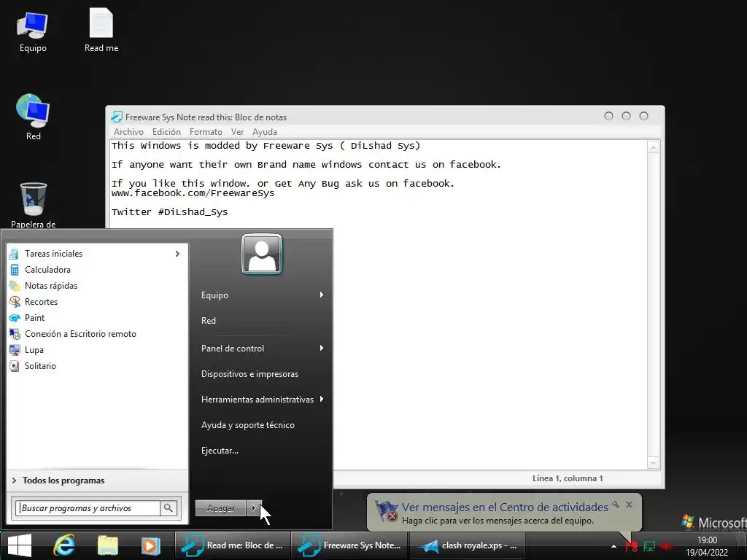The height and width of the screenshot is (560, 747).
Task: Open the Ejecutar... run dialog
Action: (220, 451)
